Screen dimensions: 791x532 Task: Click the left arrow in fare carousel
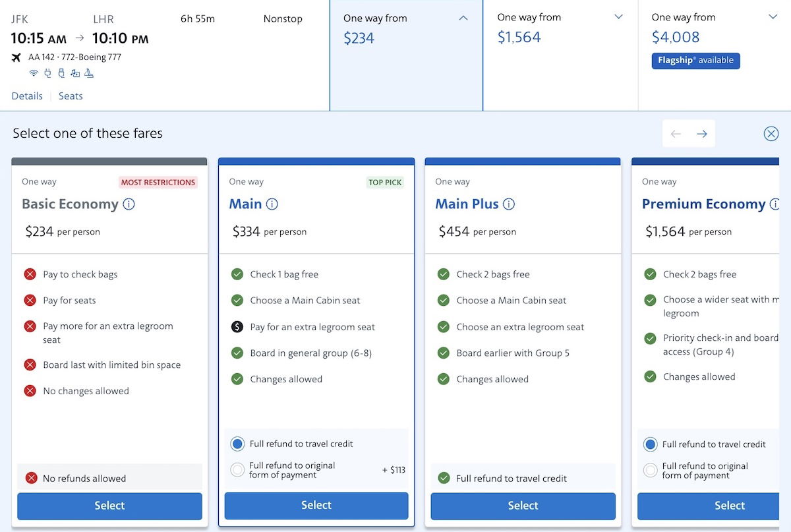[676, 134]
